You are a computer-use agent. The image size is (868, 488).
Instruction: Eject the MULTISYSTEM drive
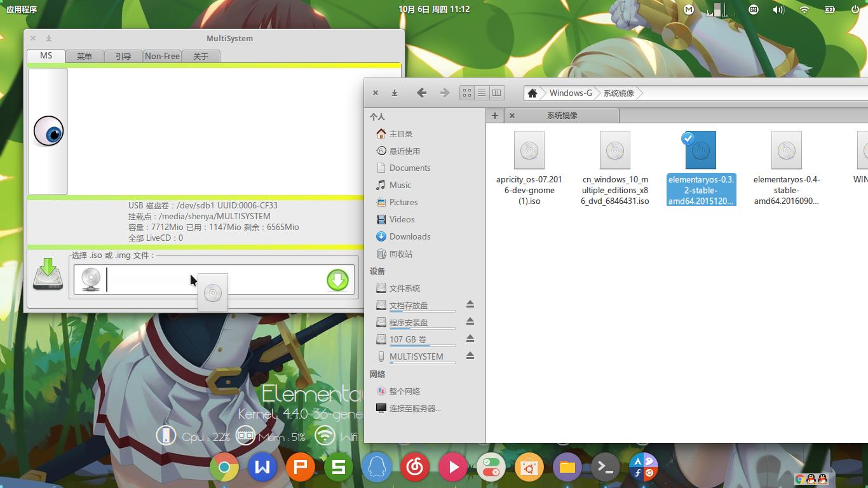[x=470, y=356]
